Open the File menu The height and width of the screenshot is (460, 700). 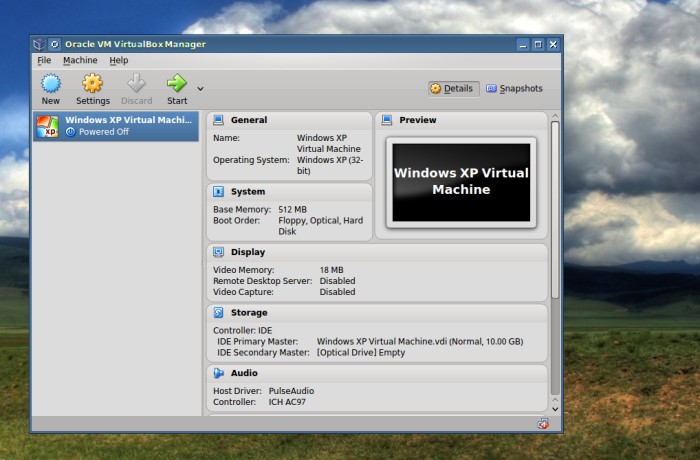click(x=44, y=60)
